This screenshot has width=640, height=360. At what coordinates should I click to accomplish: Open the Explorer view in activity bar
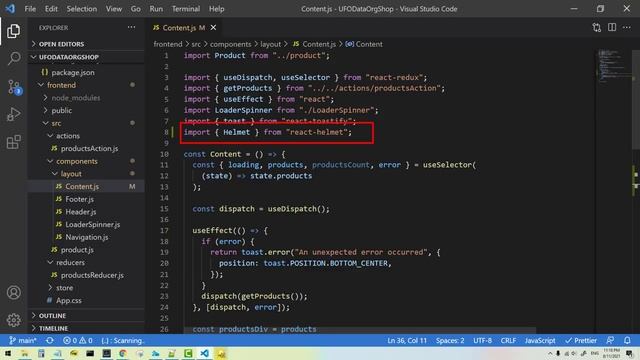tap(13, 31)
